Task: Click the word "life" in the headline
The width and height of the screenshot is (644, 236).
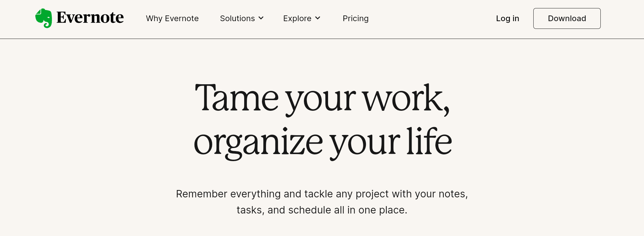Action: (x=429, y=141)
